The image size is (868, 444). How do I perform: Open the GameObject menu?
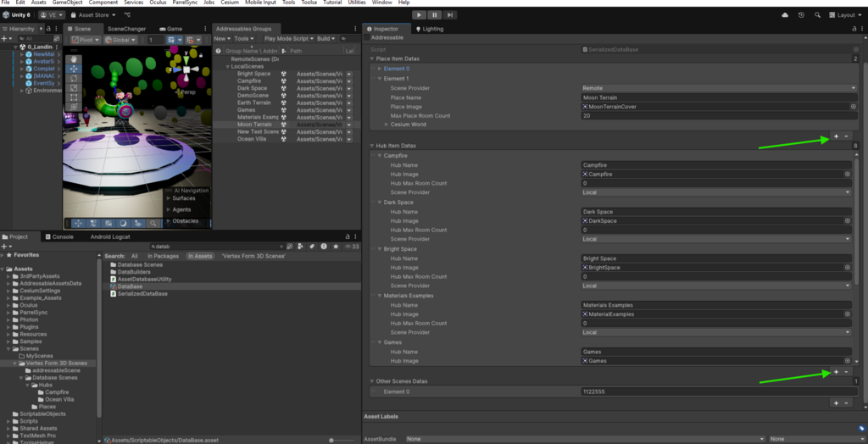67,3
